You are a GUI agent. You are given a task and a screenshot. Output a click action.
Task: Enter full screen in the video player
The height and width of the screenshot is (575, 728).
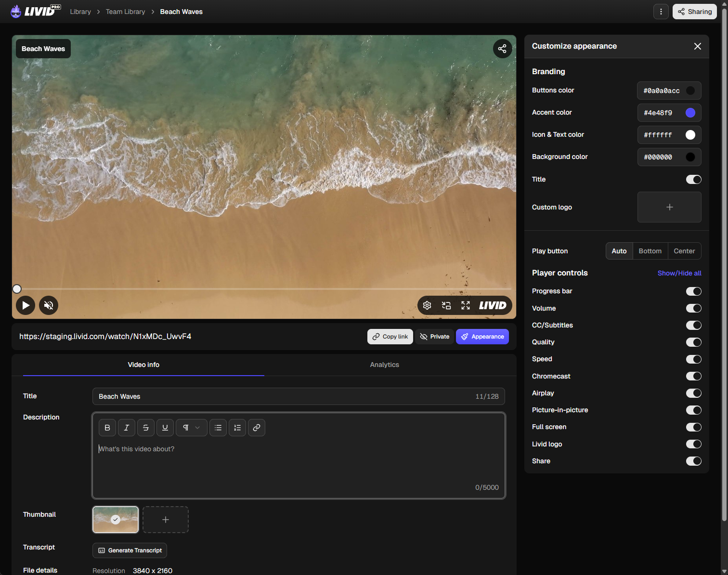[466, 305]
